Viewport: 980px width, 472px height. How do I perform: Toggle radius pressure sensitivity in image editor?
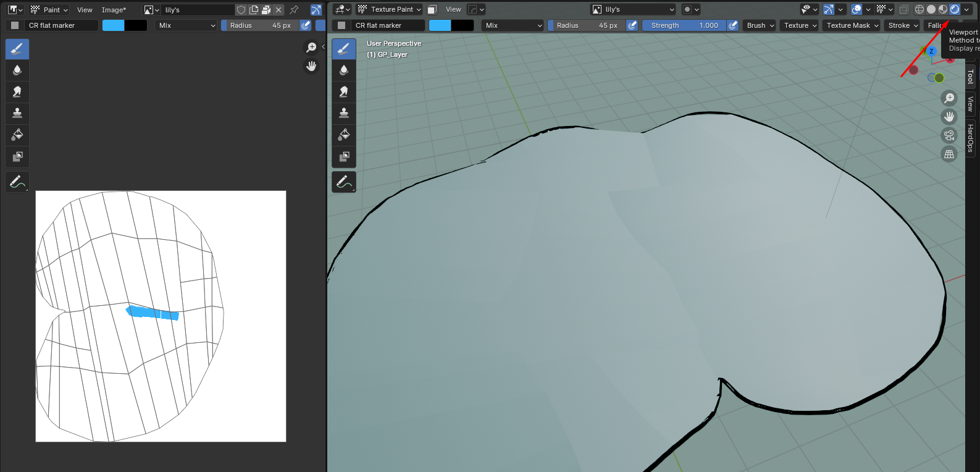coord(306,25)
